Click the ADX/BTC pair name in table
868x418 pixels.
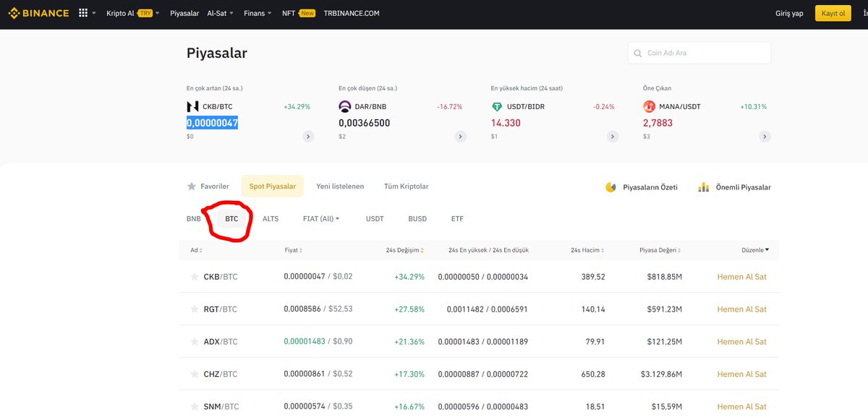point(221,342)
